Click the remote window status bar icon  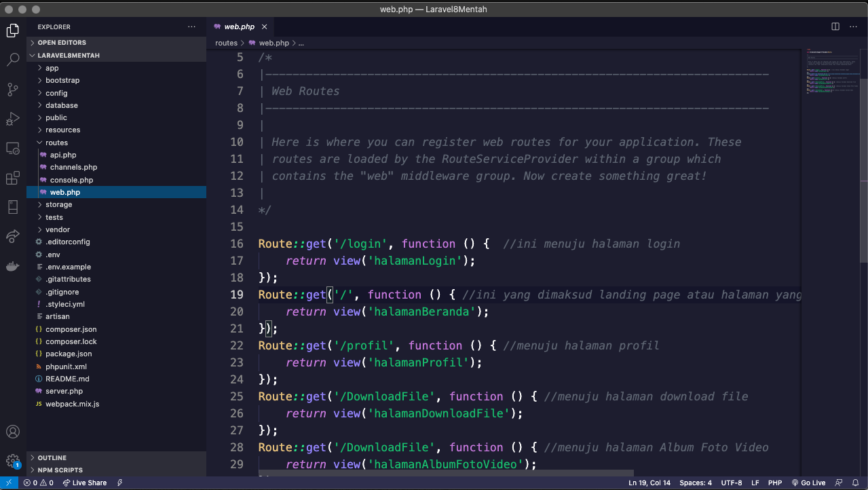point(8,483)
